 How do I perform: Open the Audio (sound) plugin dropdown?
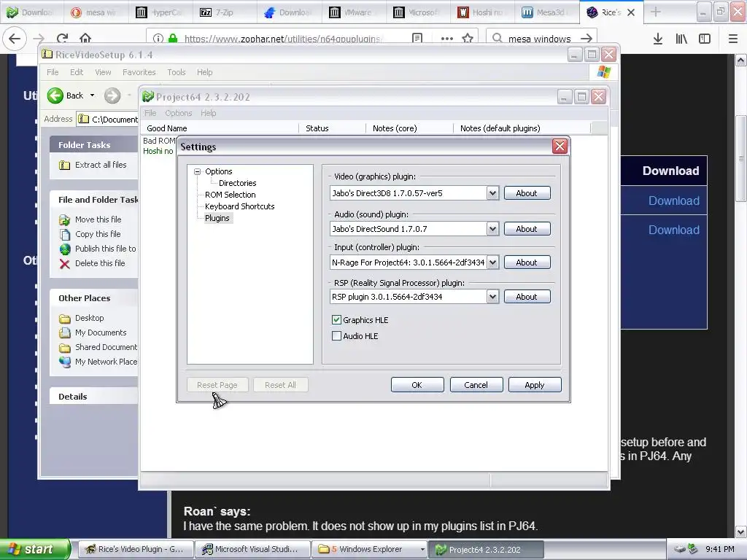point(492,228)
